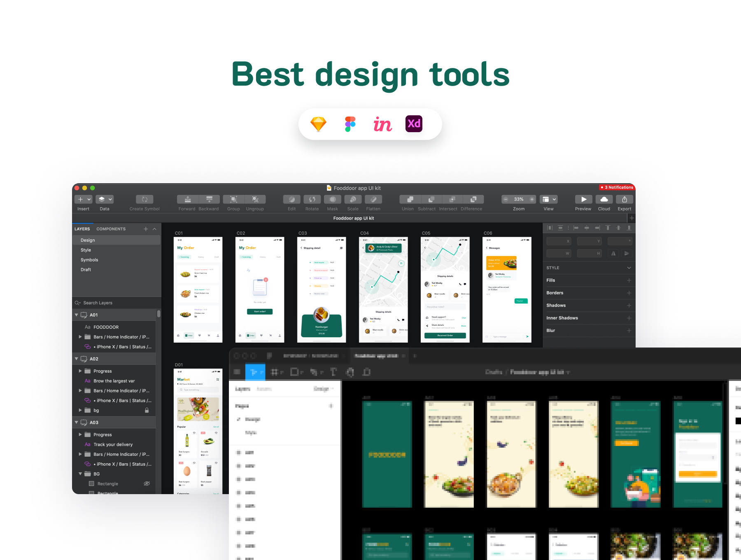Collapse the A01 artboard group
Screen dimensions: 741x560
[76, 315]
